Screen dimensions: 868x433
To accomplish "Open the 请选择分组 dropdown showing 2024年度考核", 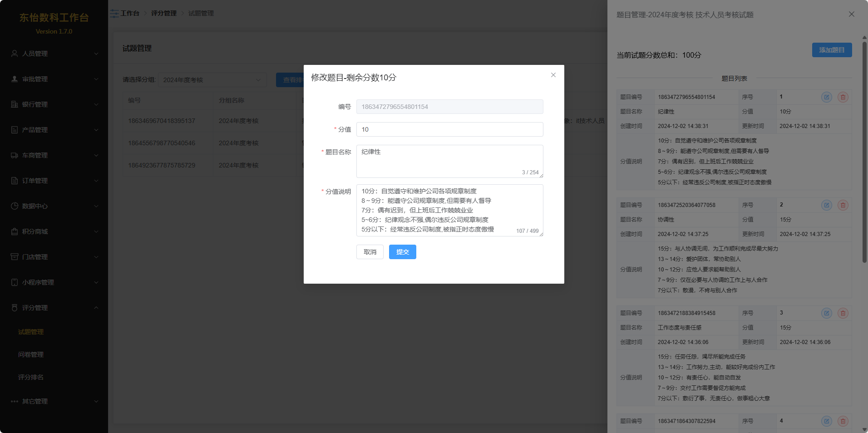I will tap(212, 80).
